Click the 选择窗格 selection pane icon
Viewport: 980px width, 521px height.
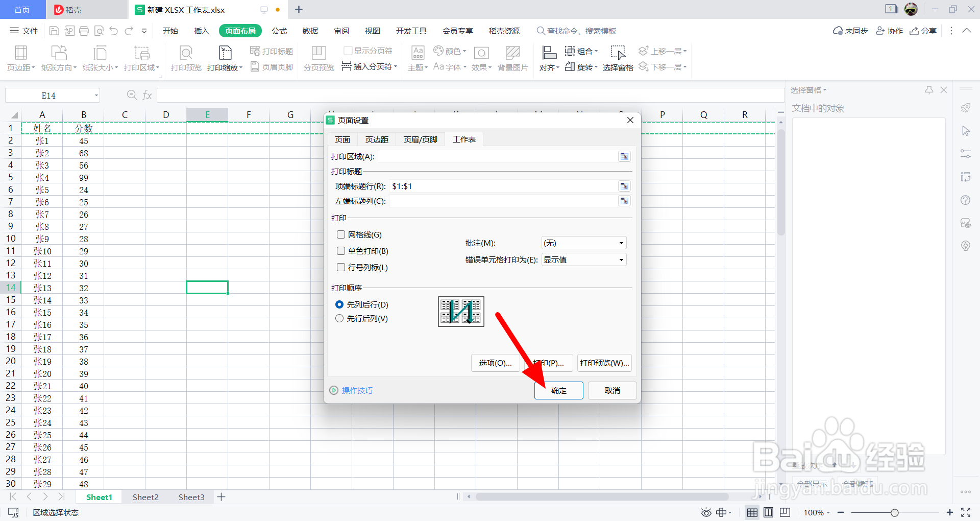tap(618, 58)
